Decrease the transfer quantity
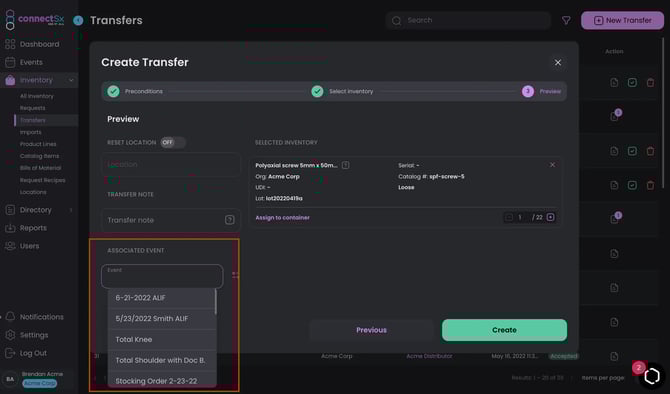Image resolution: width=670 pixels, height=394 pixels. click(x=508, y=218)
